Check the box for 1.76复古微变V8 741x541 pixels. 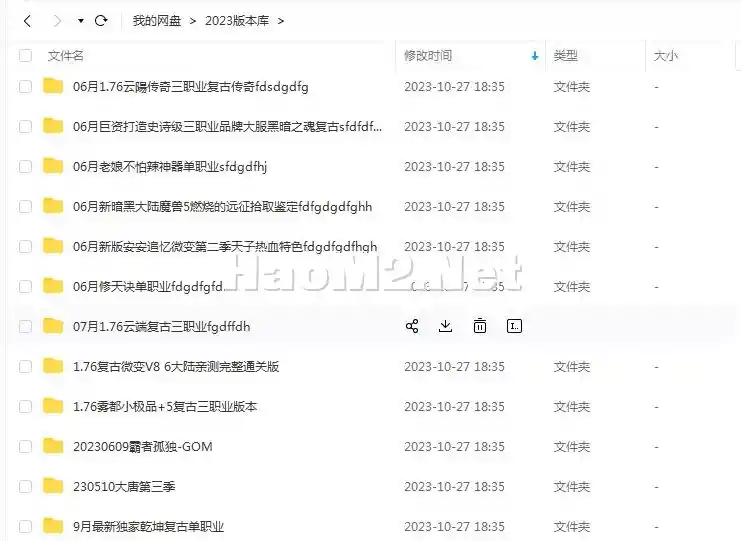[x=26, y=367]
